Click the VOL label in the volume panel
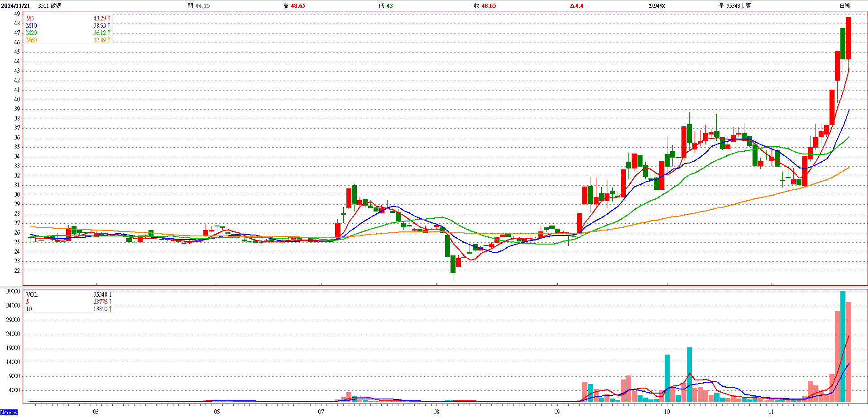868x418 pixels. click(x=32, y=295)
